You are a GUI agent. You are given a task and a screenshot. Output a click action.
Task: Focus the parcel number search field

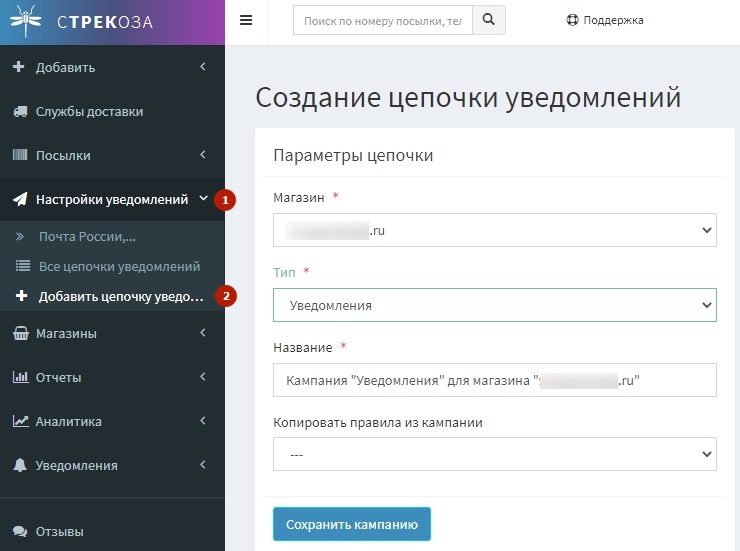click(381, 20)
